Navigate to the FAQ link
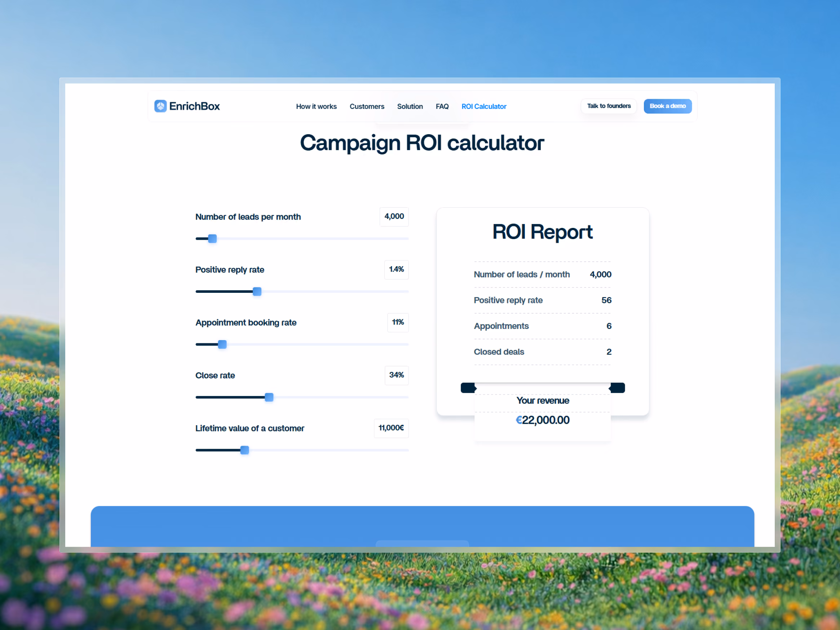Viewport: 840px width, 630px height. click(442, 106)
